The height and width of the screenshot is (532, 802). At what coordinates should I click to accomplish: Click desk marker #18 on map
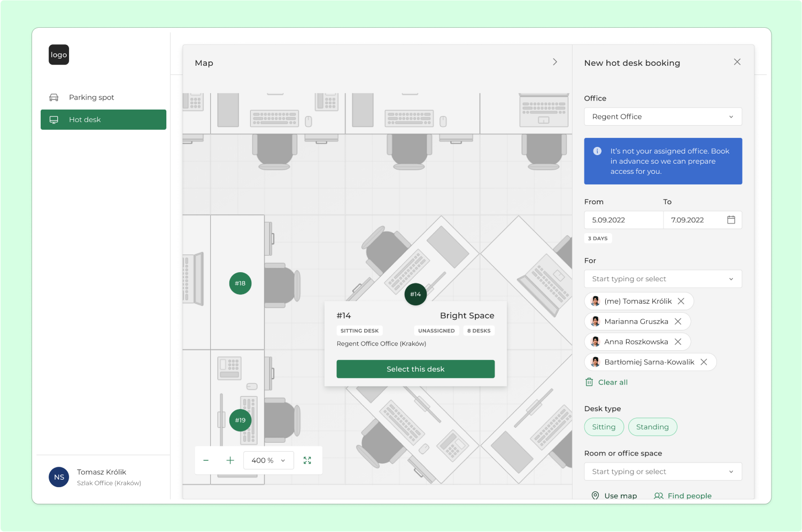(x=240, y=283)
